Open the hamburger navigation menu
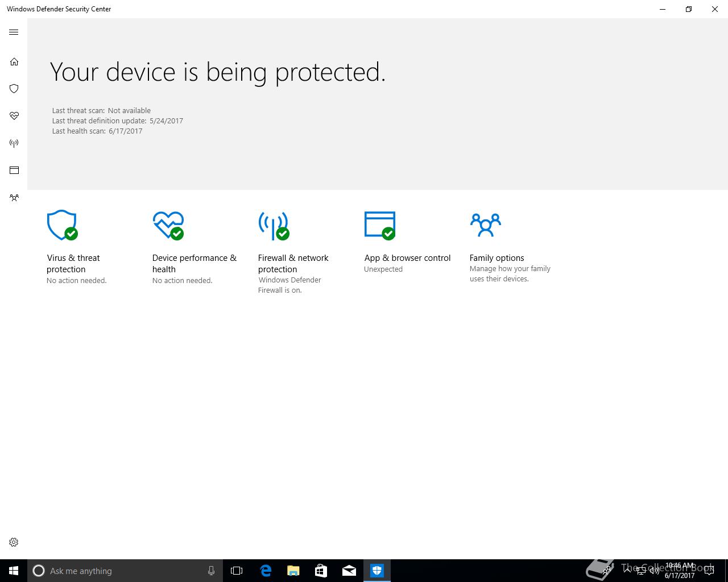The height and width of the screenshot is (582, 728). coord(14,32)
